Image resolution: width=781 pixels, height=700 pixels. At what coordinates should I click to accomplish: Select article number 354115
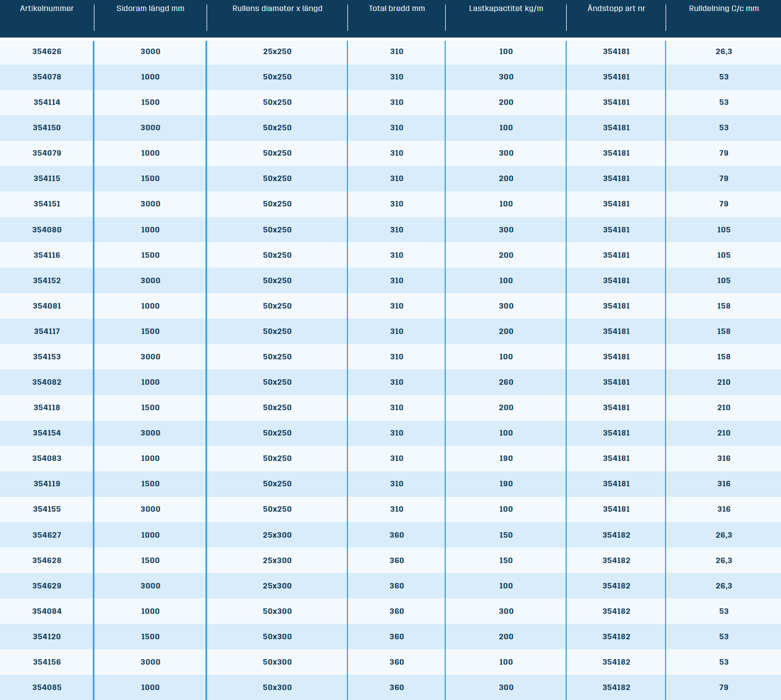[47, 178]
